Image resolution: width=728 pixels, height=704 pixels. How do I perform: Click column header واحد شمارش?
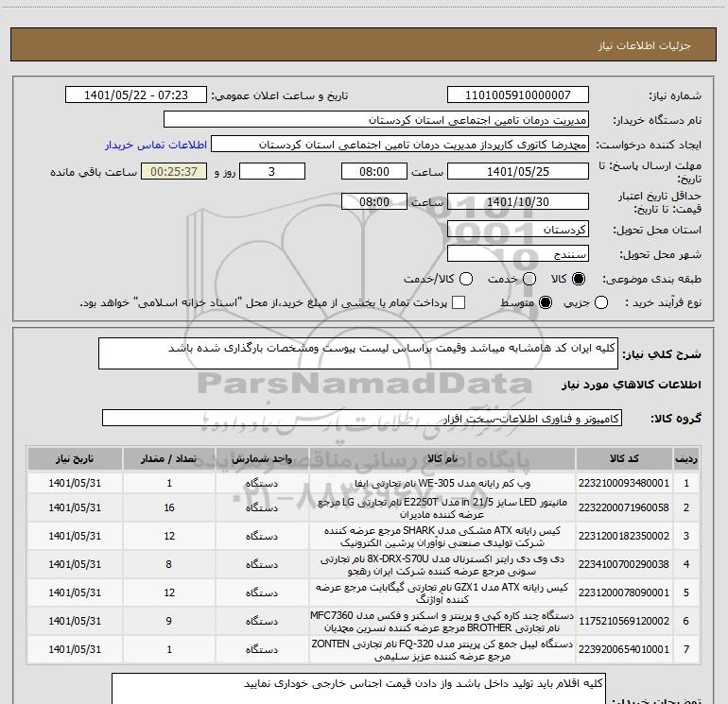(262, 459)
